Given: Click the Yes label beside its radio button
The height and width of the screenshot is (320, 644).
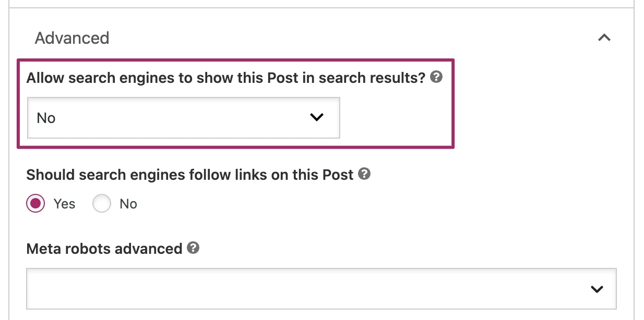Looking at the screenshot, I should pyautogui.click(x=64, y=203).
